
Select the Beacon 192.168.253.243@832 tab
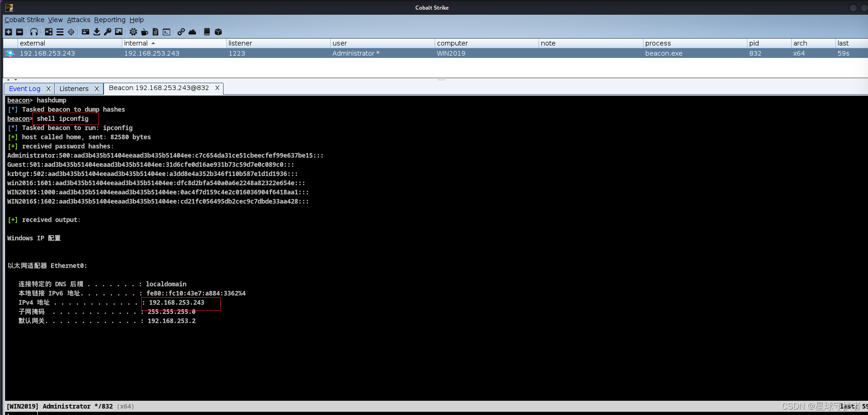point(159,88)
